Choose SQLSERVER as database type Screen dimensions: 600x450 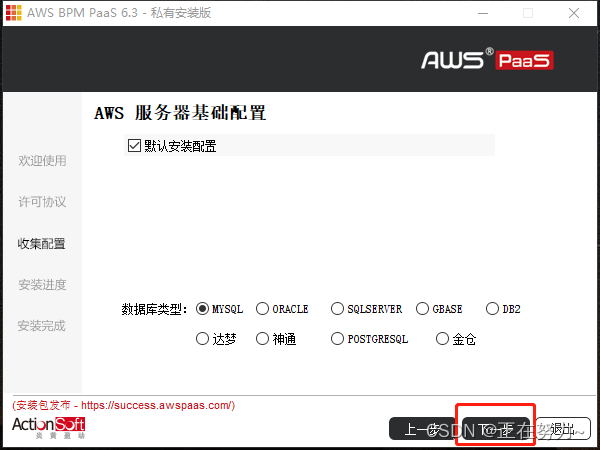coord(337,309)
